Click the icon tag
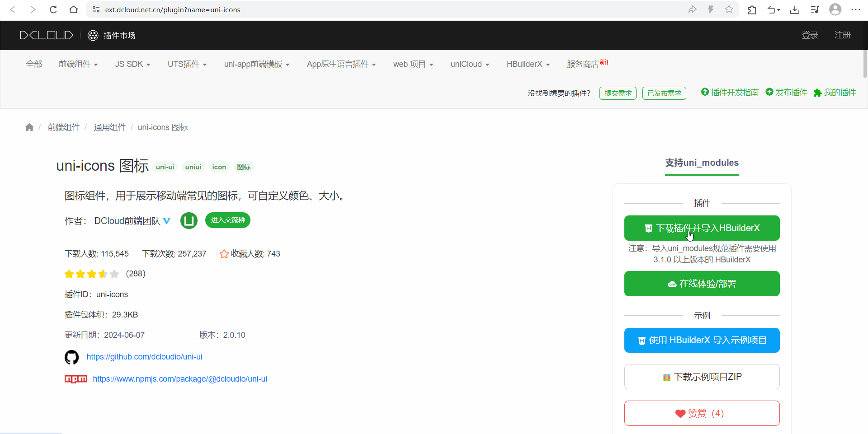 [x=219, y=167]
